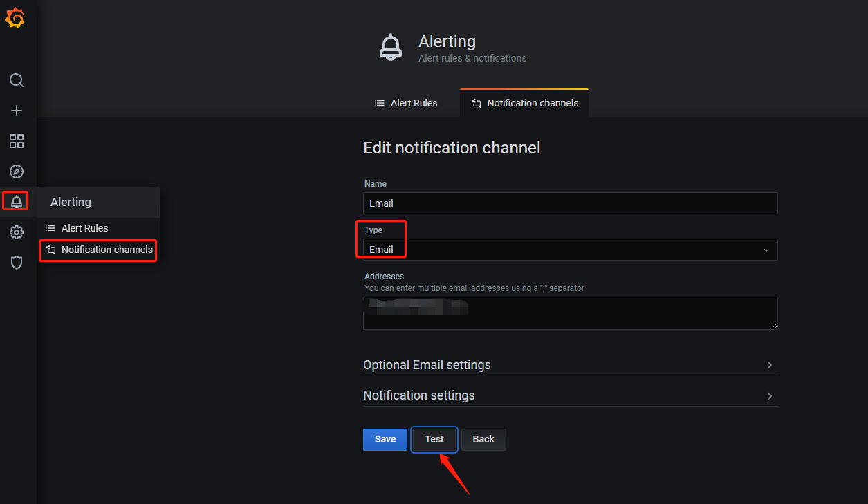Choose Notification channels in flyout menu
Viewport: 868px width, 504px height.
[x=98, y=250]
